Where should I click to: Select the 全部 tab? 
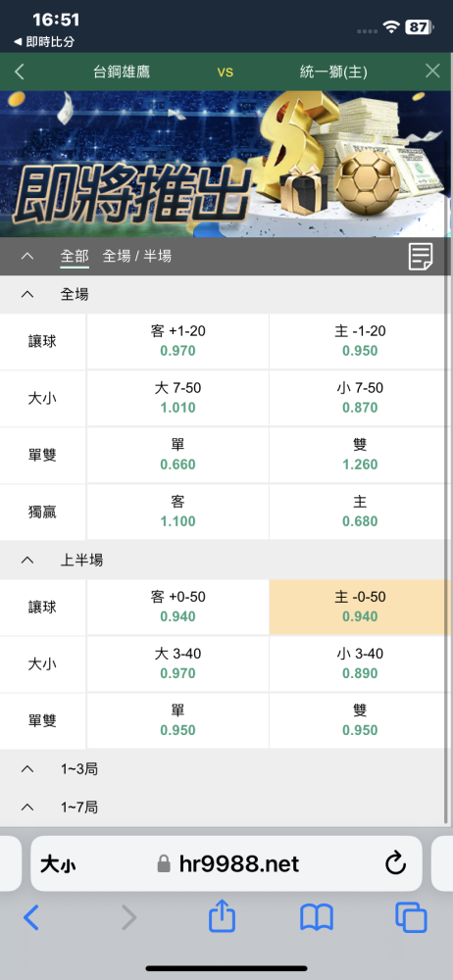point(75,256)
